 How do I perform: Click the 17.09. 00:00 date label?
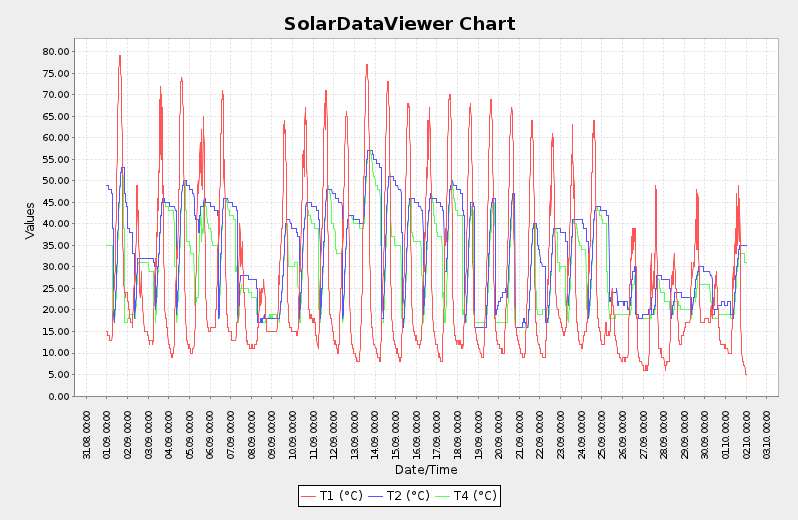pos(437,435)
